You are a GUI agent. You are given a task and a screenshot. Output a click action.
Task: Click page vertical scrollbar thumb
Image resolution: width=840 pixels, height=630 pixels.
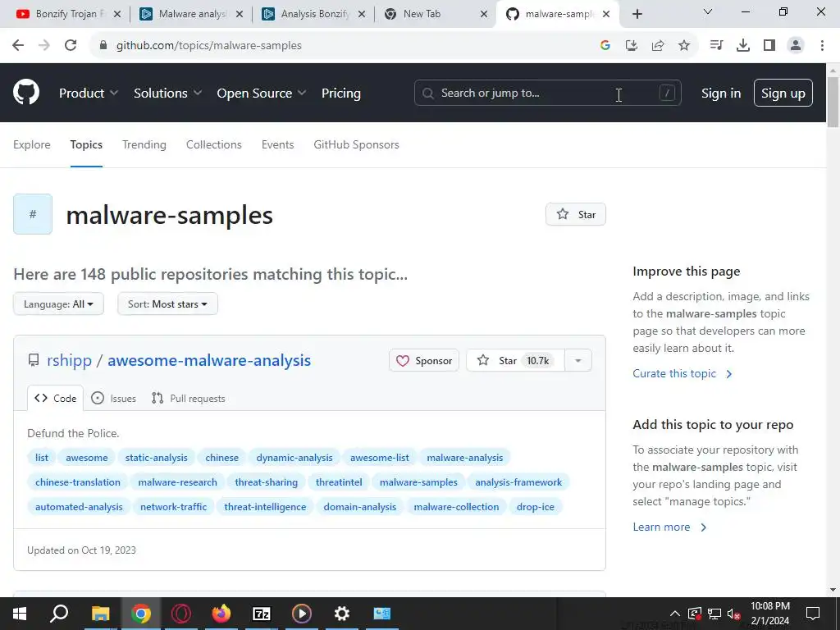click(833, 102)
